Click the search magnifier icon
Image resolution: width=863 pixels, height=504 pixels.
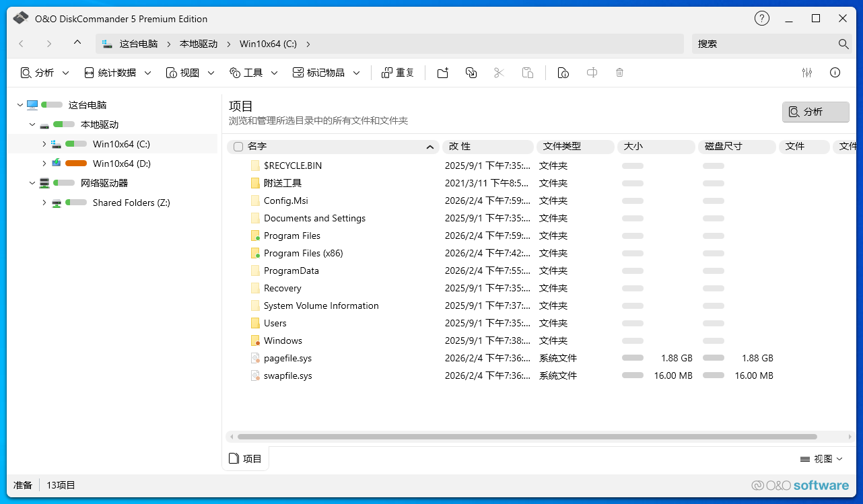(x=843, y=44)
